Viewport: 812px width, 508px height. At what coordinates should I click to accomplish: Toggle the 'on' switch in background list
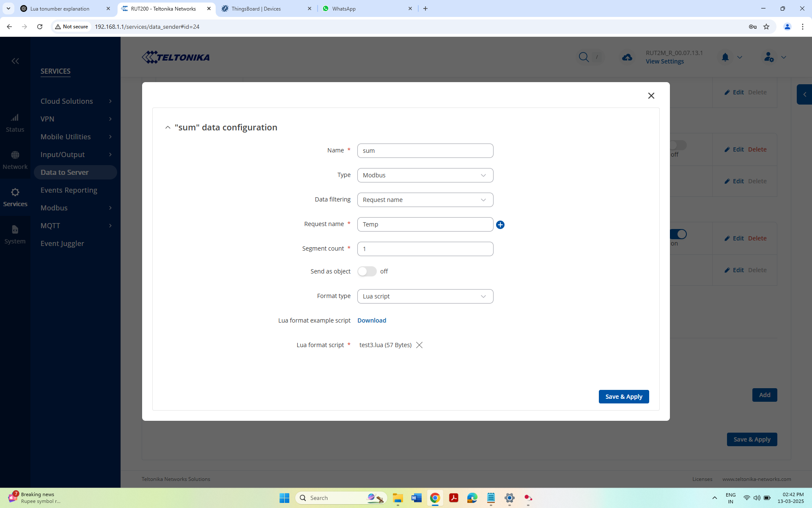678,234
